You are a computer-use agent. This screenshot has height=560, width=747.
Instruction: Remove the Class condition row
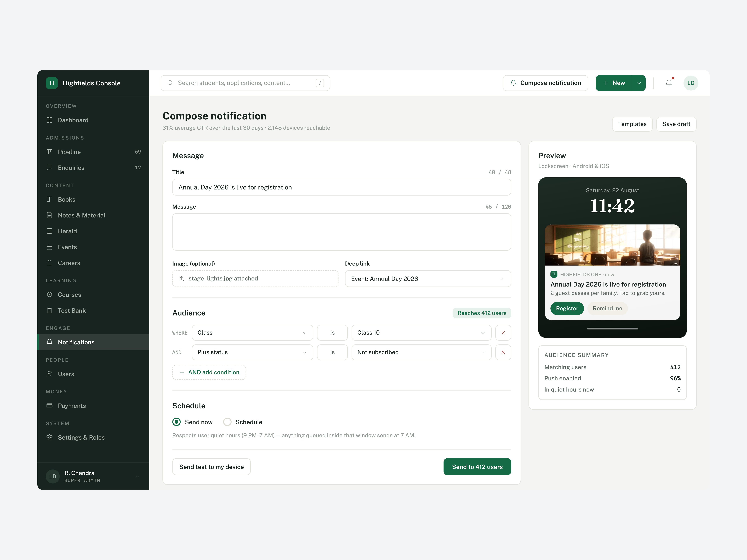(503, 333)
